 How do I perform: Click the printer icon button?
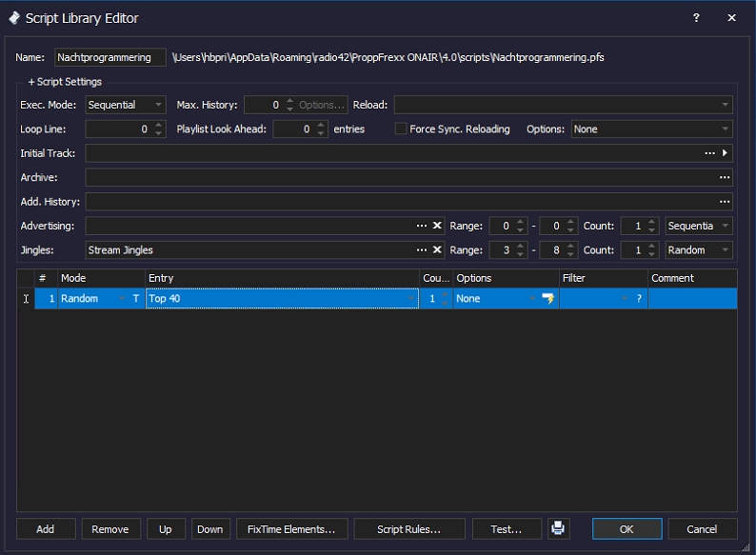pyautogui.click(x=558, y=529)
